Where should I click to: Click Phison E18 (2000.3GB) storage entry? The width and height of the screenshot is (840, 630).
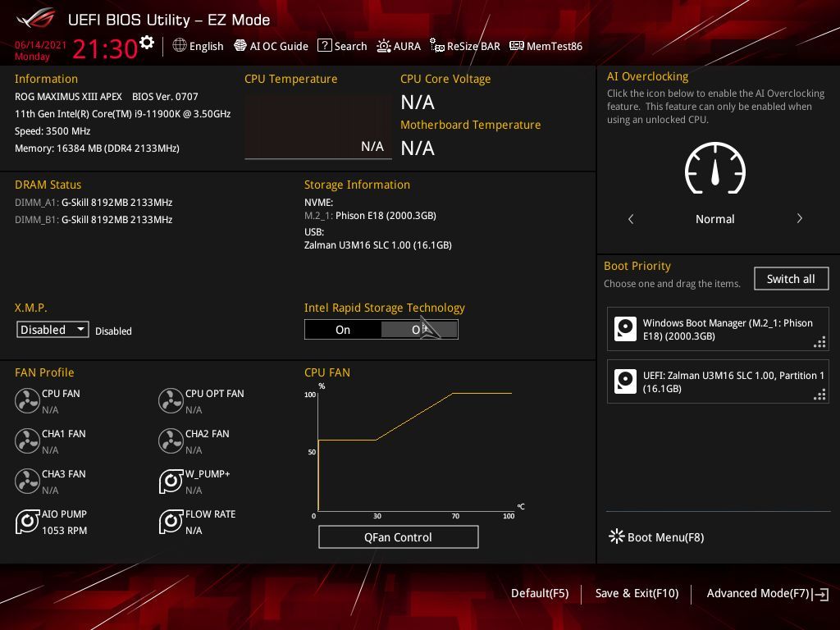[x=370, y=216]
